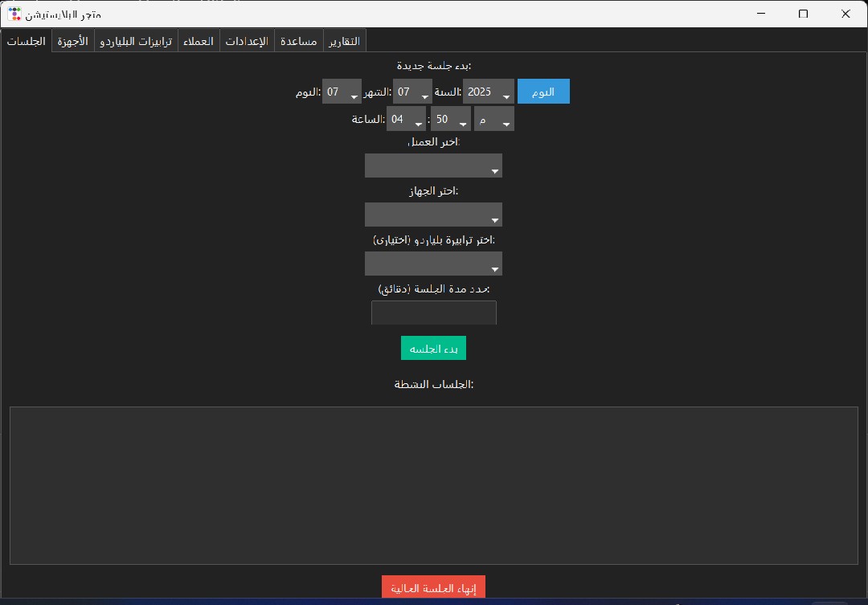
Task: Expand the customer selection dropdown
Action: coord(433,166)
